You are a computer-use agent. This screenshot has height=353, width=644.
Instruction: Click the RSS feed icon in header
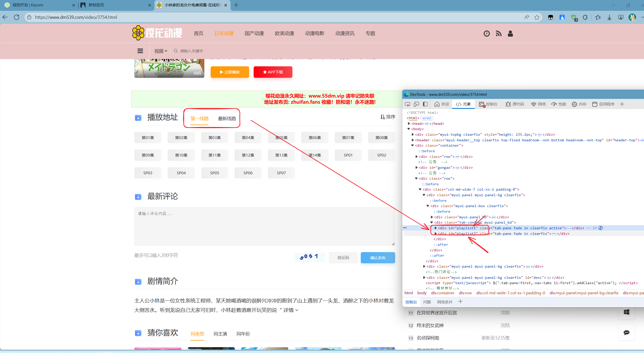pos(498,34)
